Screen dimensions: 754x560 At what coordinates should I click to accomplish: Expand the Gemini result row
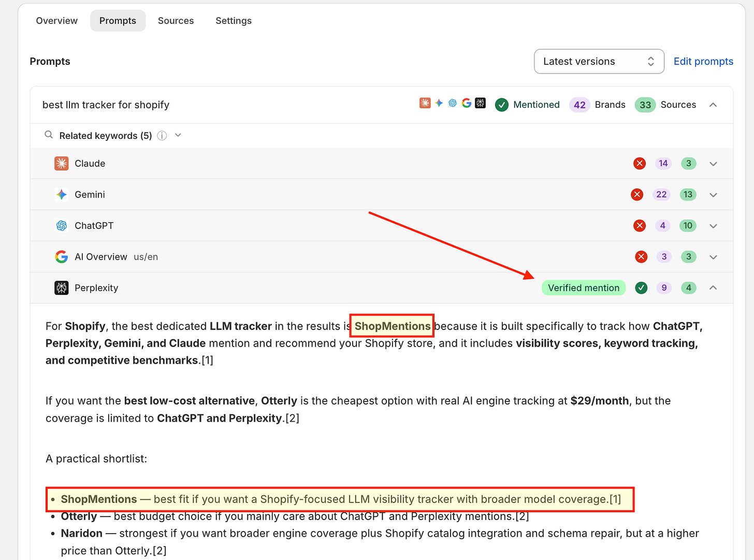pyautogui.click(x=713, y=195)
